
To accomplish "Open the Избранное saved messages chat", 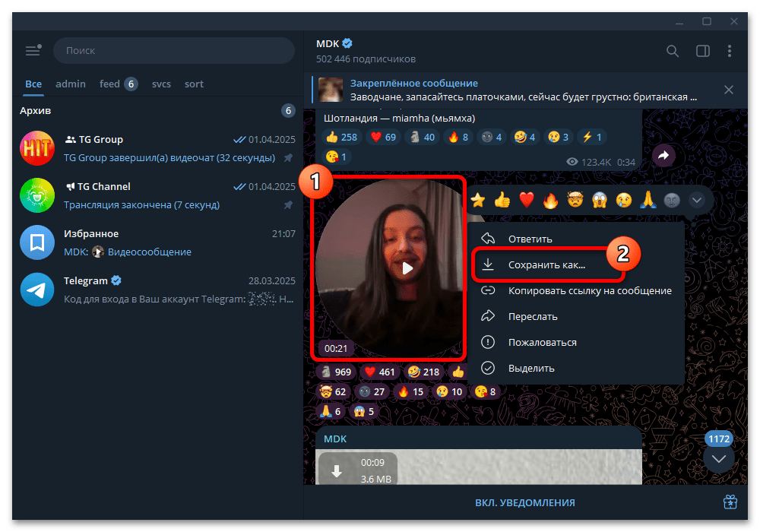I will [157, 242].
